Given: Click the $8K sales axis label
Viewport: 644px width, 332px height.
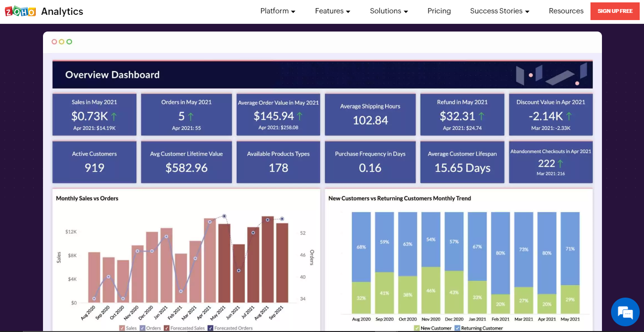Looking at the screenshot, I should 72,256.
